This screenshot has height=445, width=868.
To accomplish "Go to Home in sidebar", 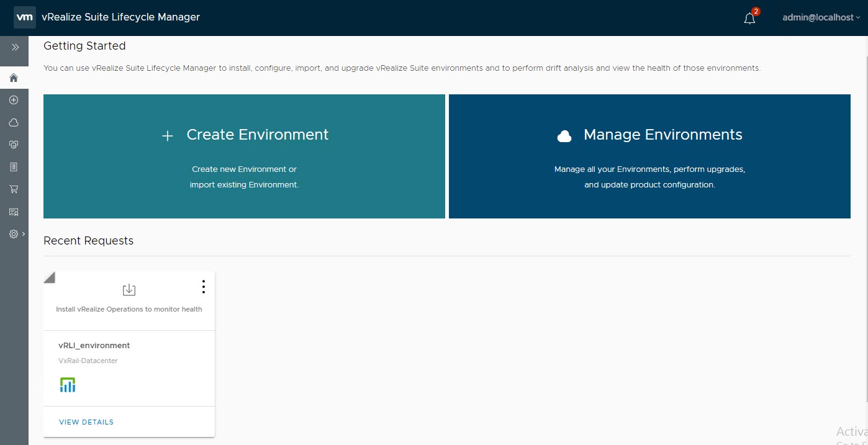I will 14,78.
